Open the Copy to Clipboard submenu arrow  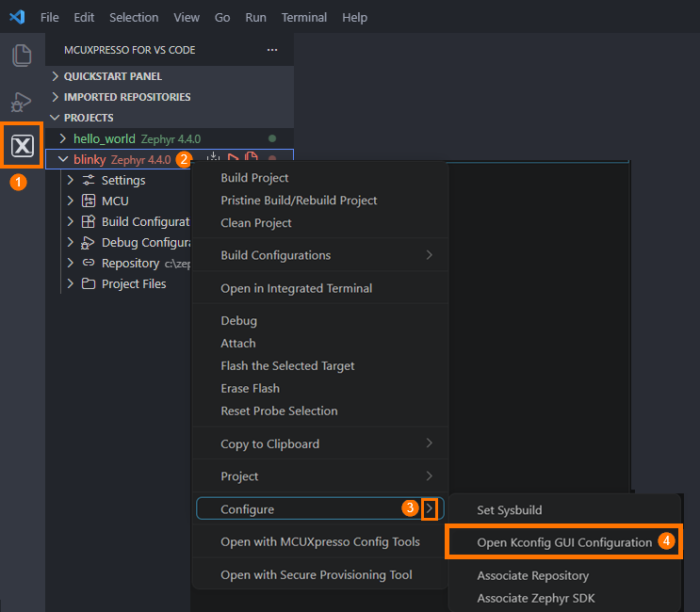tap(429, 443)
